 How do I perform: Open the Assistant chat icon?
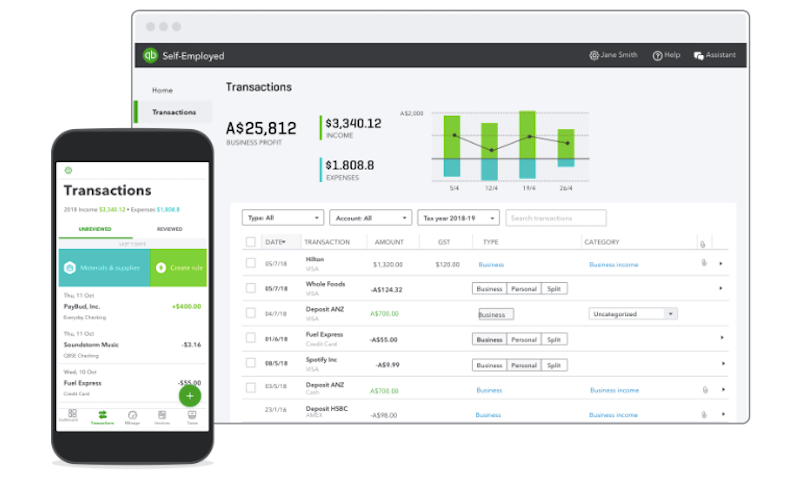coord(698,56)
